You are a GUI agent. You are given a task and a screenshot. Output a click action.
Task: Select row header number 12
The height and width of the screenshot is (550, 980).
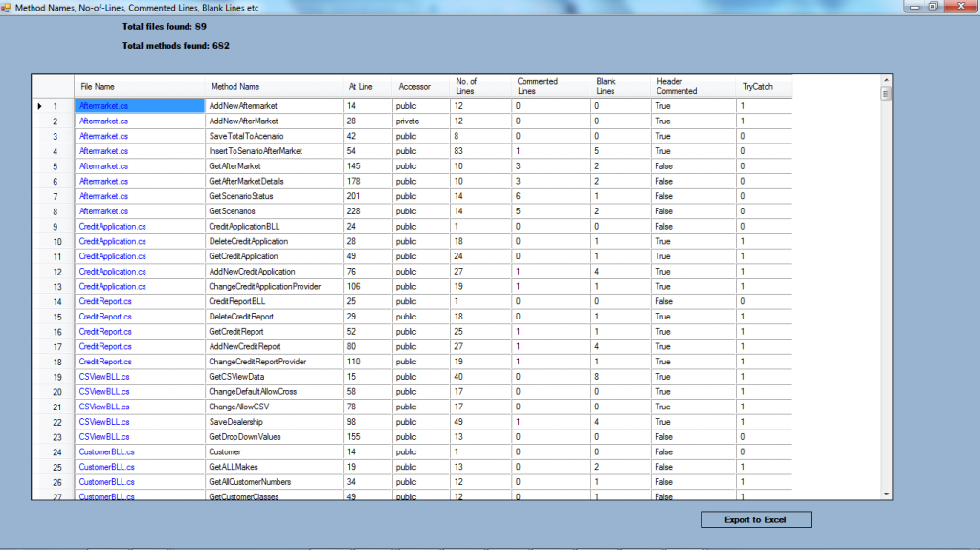point(54,272)
